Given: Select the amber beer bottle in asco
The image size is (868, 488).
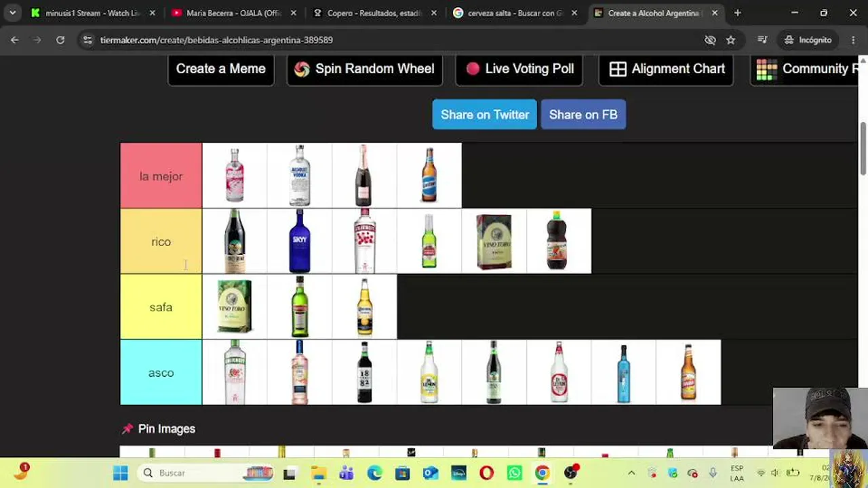Looking at the screenshot, I should pyautogui.click(x=688, y=372).
